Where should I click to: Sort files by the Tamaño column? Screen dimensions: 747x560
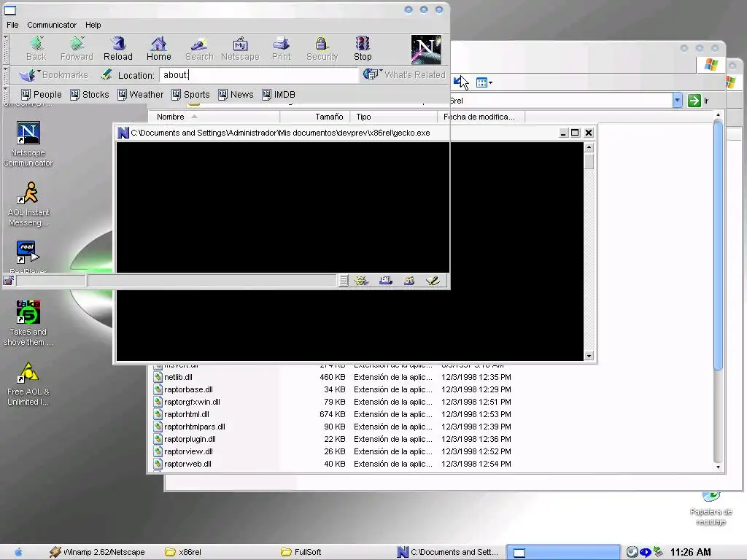pyautogui.click(x=315, y=117)
